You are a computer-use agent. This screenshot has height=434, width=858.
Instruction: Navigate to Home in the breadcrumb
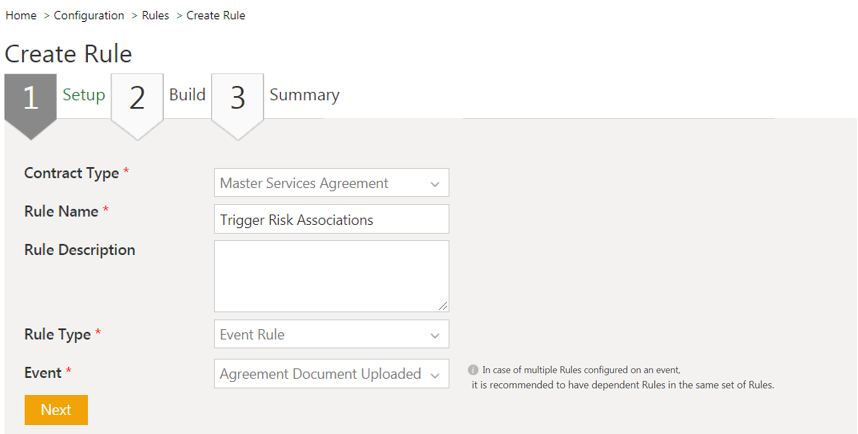(21, 15)
